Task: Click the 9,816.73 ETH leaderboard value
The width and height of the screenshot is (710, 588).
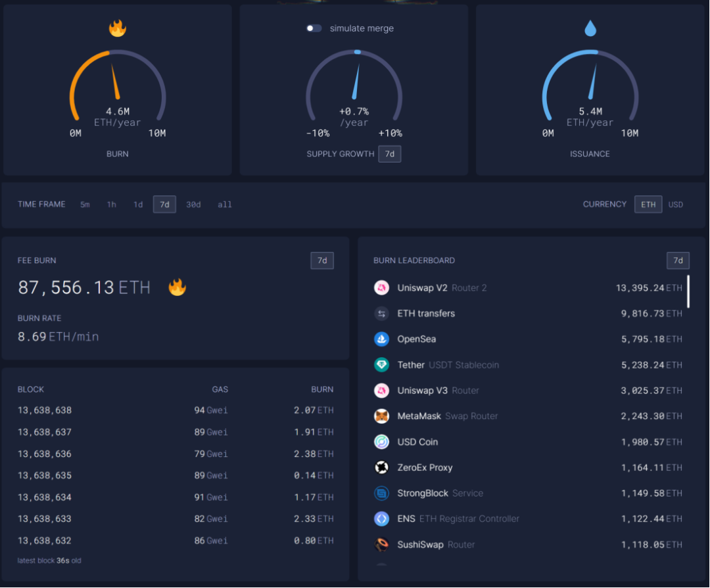Action: pos(651,314)
